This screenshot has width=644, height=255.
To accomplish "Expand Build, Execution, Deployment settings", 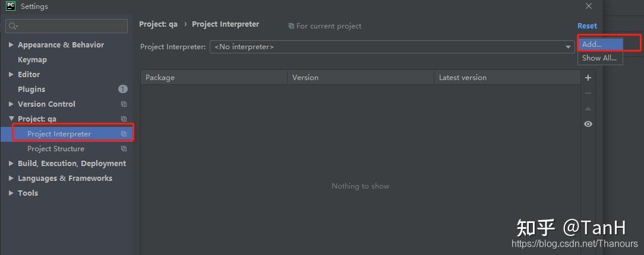I will pos(11,164).
